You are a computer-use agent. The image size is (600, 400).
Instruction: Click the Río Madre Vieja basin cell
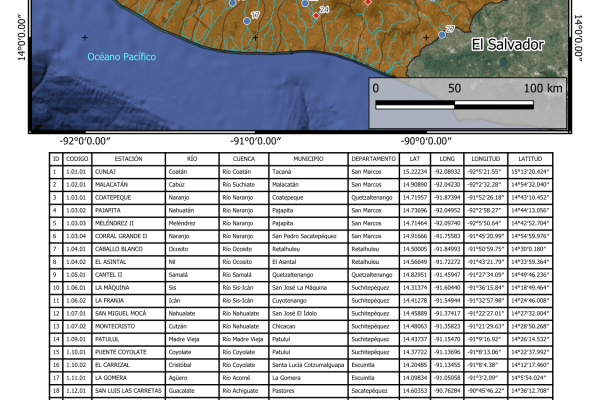(244, 339)
